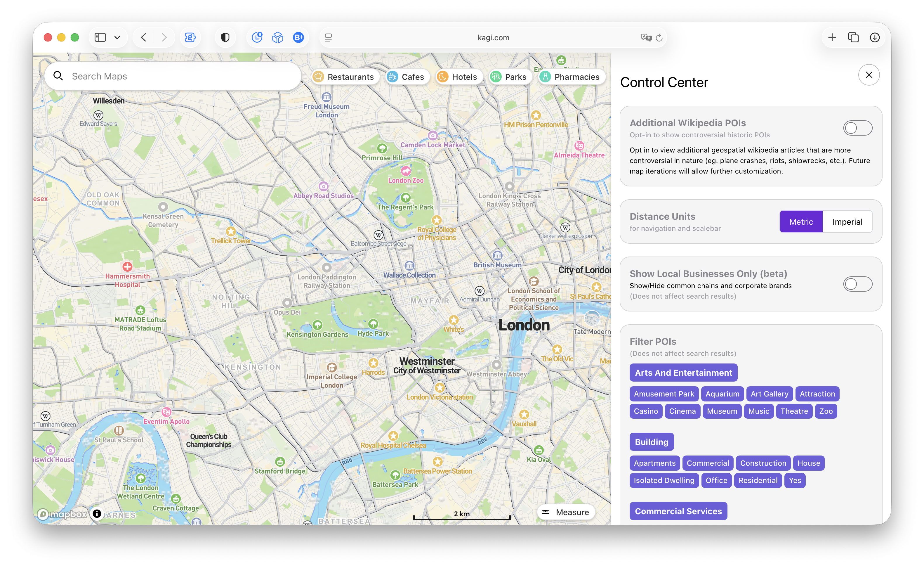
Task: Open the Kagi extension icon
Action: [x=190, y=37]
